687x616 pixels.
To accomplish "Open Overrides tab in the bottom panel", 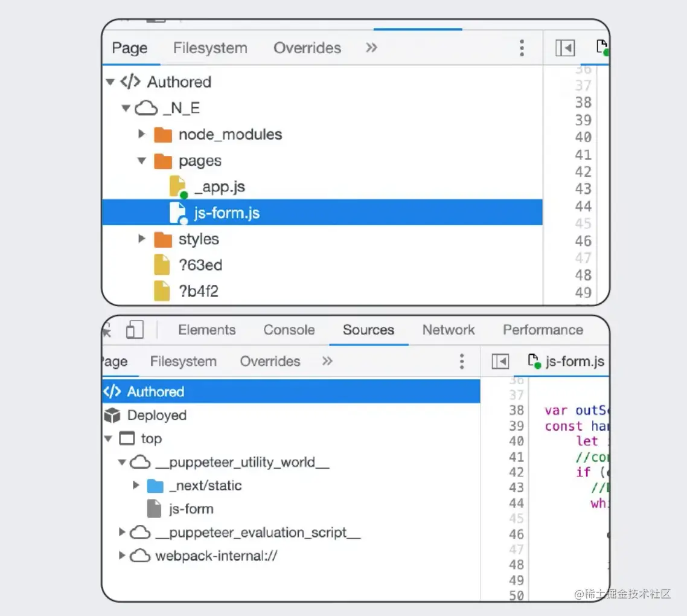I will click(x=270, y=361).
